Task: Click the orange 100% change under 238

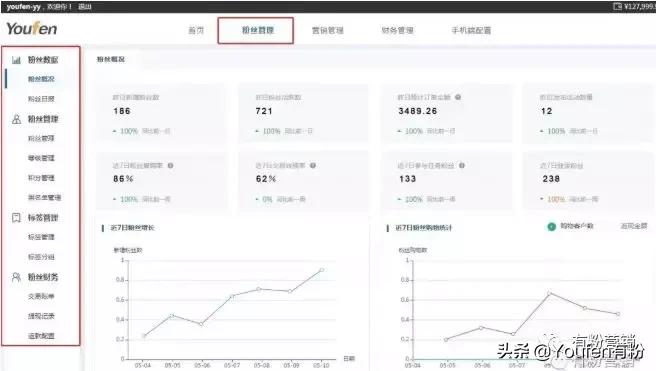Action: tap(556, 200)
